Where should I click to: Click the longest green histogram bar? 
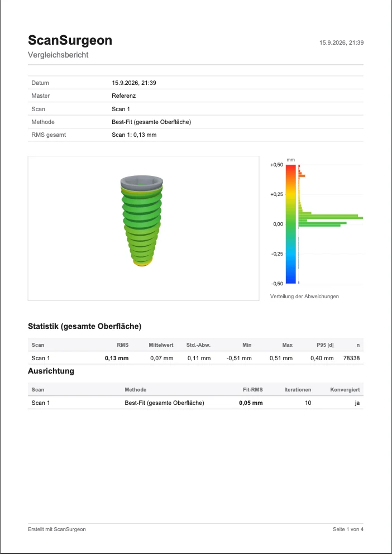click(331, 218)
